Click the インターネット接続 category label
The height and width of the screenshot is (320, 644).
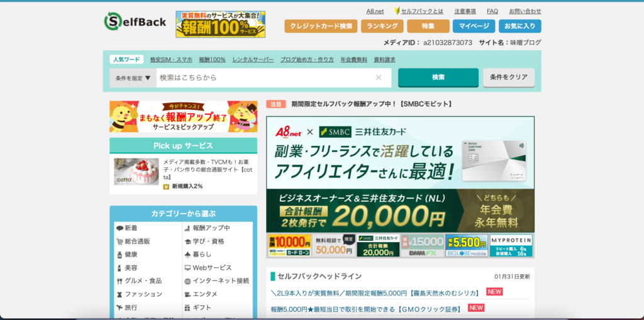coord(221,282)
